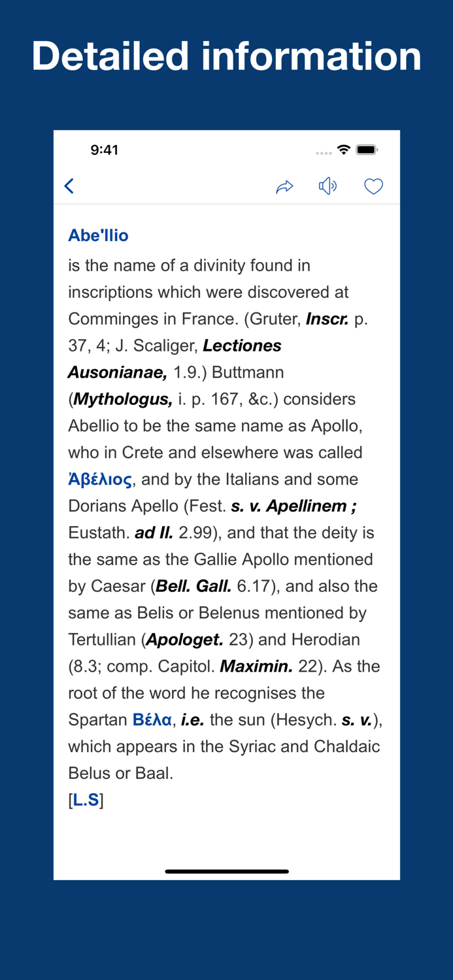
Task: Open the Spartan word Βέλα link
Action: [x=152, y=719]
